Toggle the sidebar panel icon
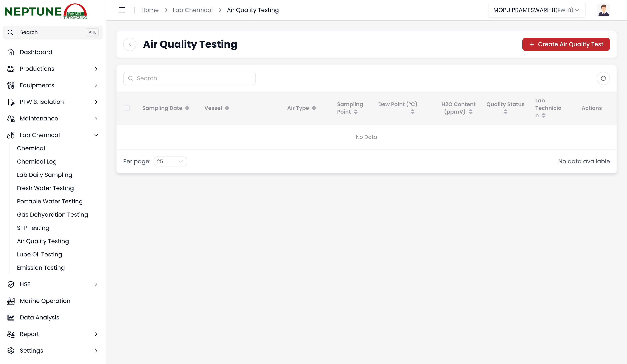The image size is (627, 364). [122, 10]
